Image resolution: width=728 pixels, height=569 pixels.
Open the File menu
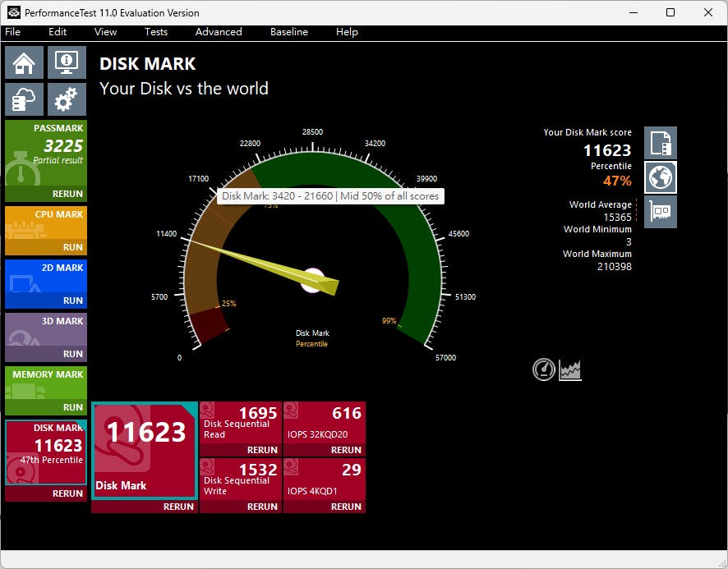(x=12, y=32)
